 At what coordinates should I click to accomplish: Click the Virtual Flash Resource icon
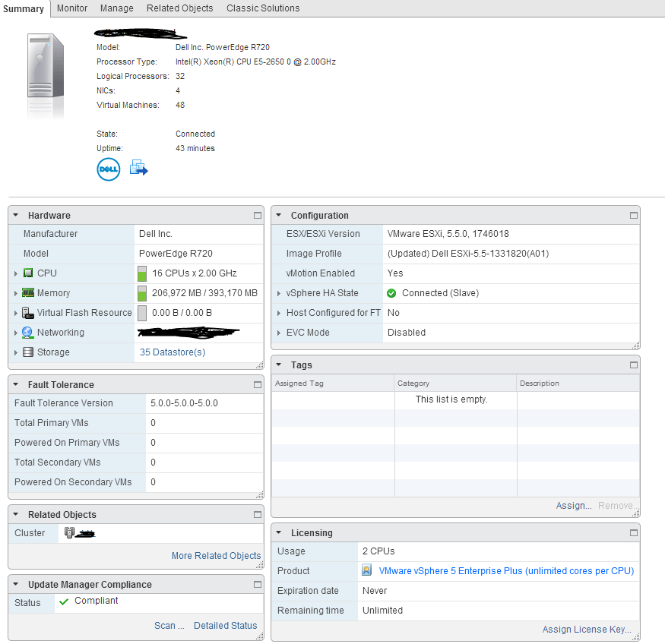[x=28, y=313]
